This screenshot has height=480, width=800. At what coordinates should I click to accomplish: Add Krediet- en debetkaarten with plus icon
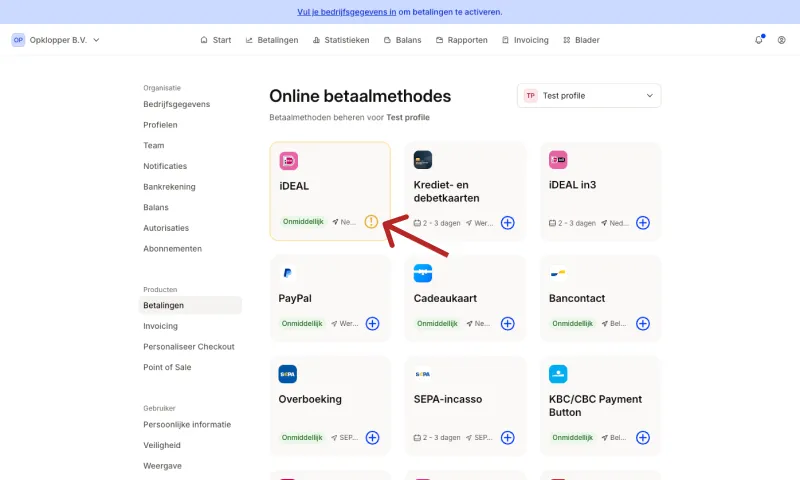tap(508, 223)
